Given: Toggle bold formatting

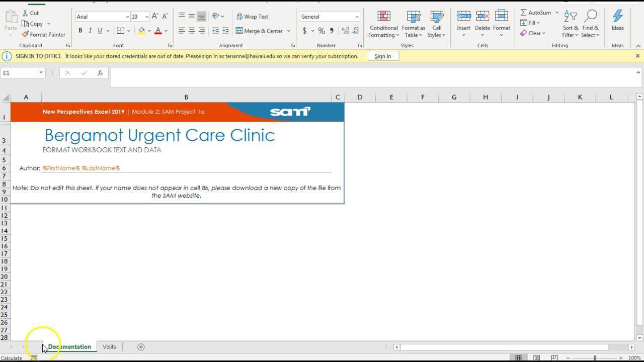Looking at the screenshot, I should click(x=80, y=30).
